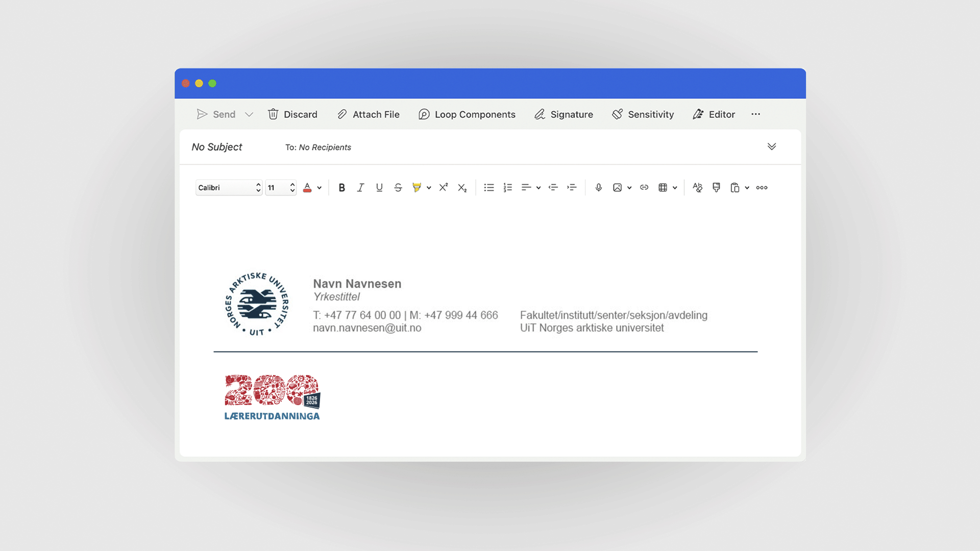Open alignment options dropdown arrow

pos(538,188)
